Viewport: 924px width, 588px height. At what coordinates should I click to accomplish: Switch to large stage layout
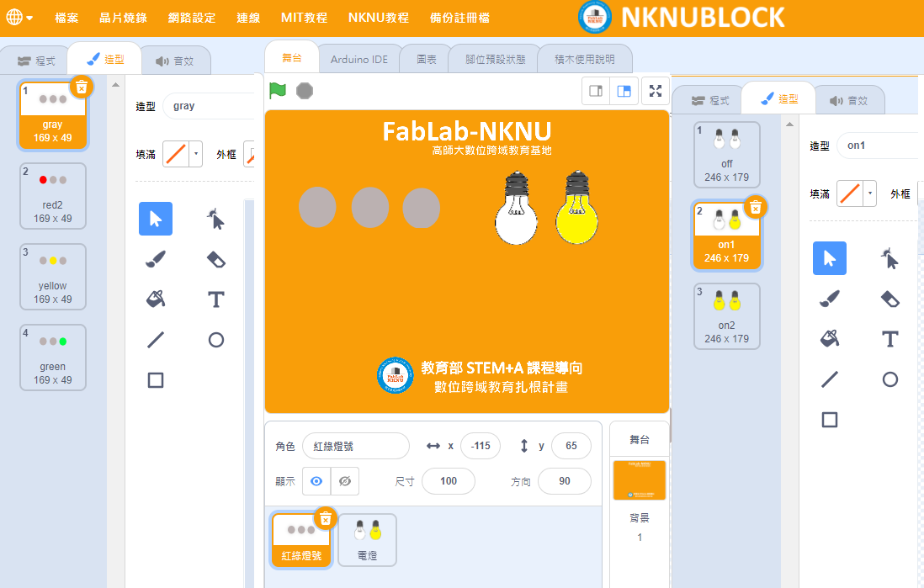[x=624, y=91]
